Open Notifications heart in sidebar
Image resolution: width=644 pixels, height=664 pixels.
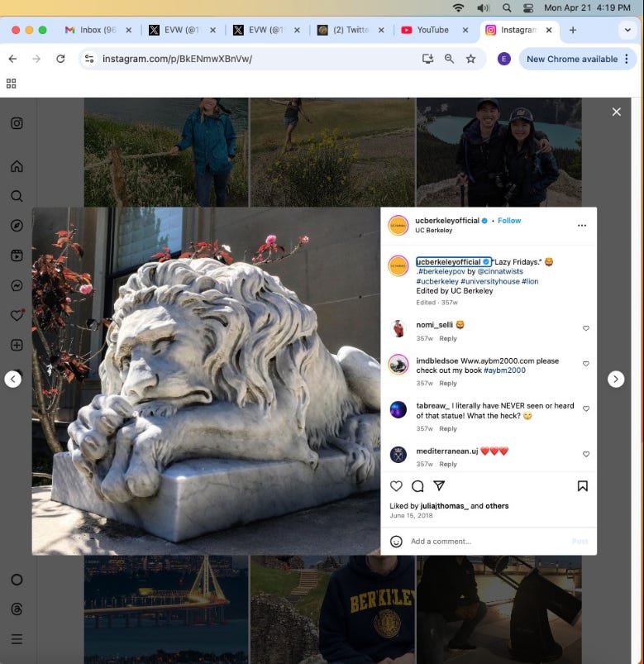click(17, 315)
